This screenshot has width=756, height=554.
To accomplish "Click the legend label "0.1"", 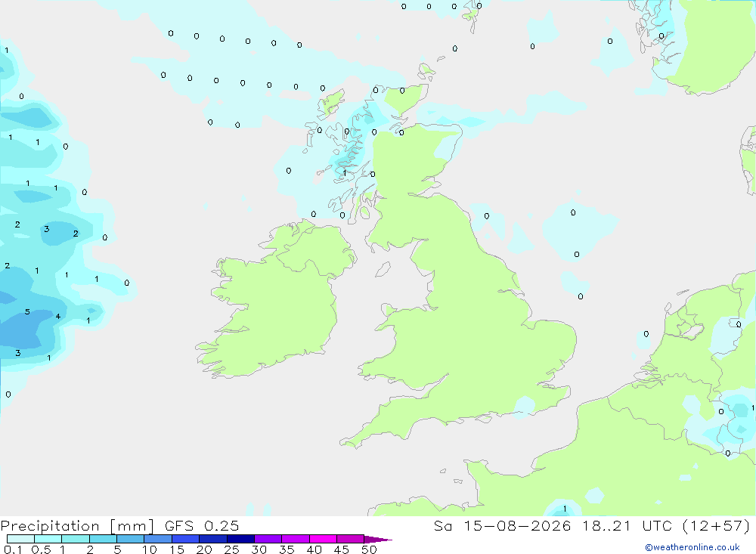I will [x=13, y=549].
